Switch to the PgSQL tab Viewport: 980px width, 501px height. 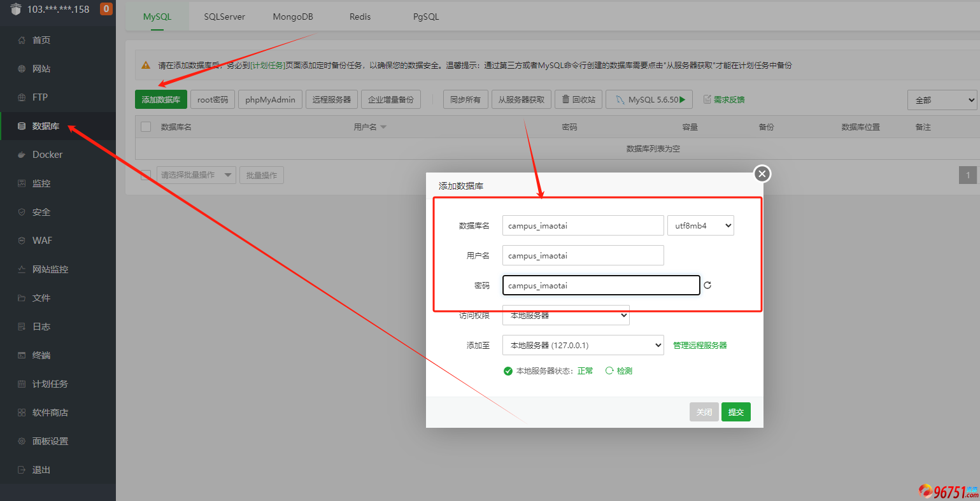click(426, 17)
